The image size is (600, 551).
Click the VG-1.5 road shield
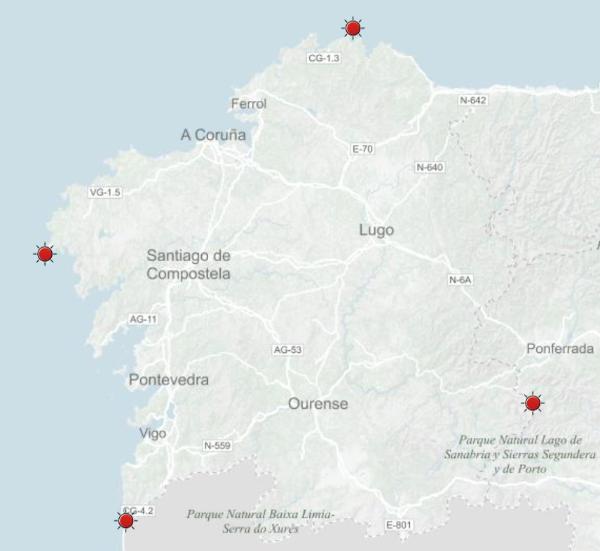click(105, 191)
